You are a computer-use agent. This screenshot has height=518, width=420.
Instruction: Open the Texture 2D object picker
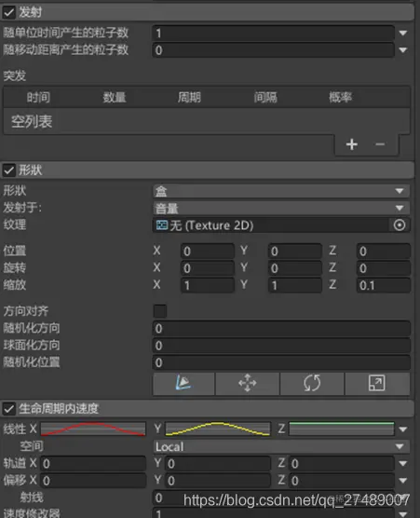pyautogui.click(x=400, y=225)
